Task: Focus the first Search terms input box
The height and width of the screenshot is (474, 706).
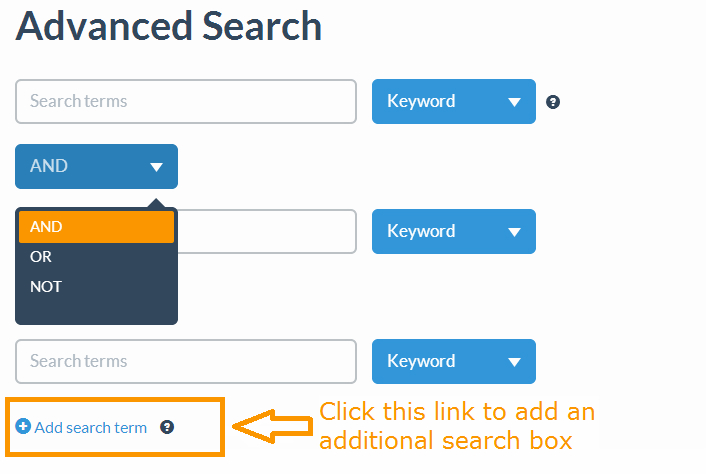Action: click(186, 102)
